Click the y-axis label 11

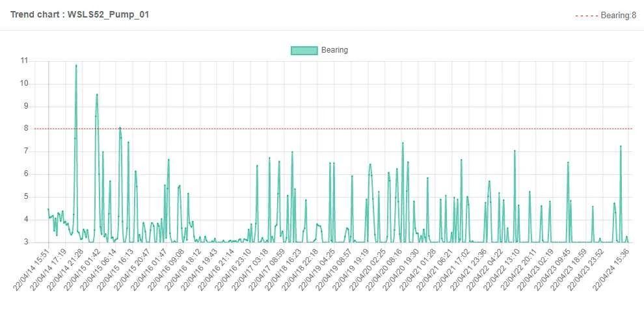coord(24,60)
